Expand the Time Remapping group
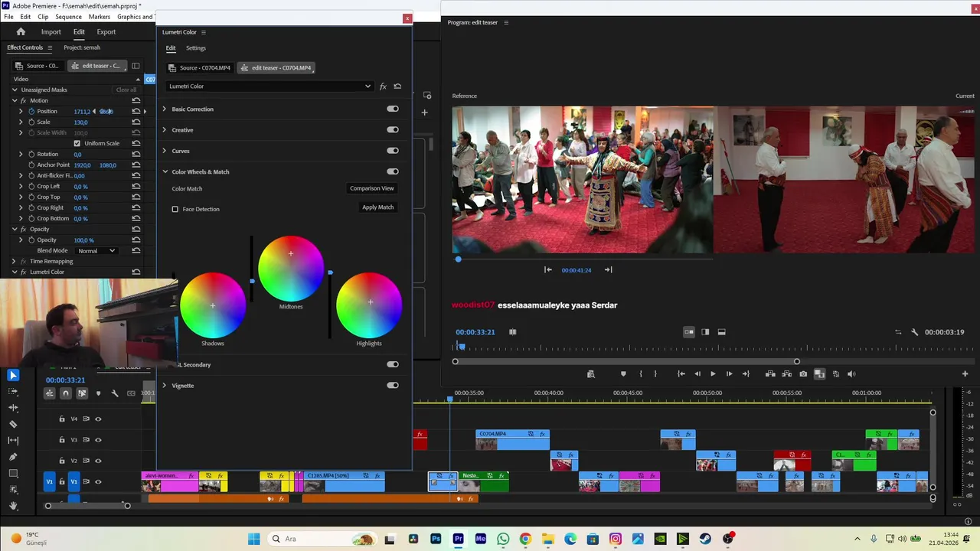Viewport: 980px width, 551px height. pos(14,262)
